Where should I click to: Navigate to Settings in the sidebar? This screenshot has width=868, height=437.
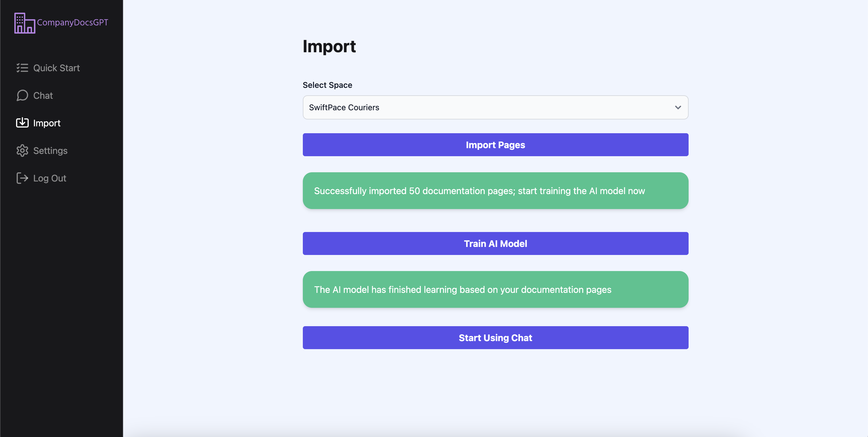50,151
